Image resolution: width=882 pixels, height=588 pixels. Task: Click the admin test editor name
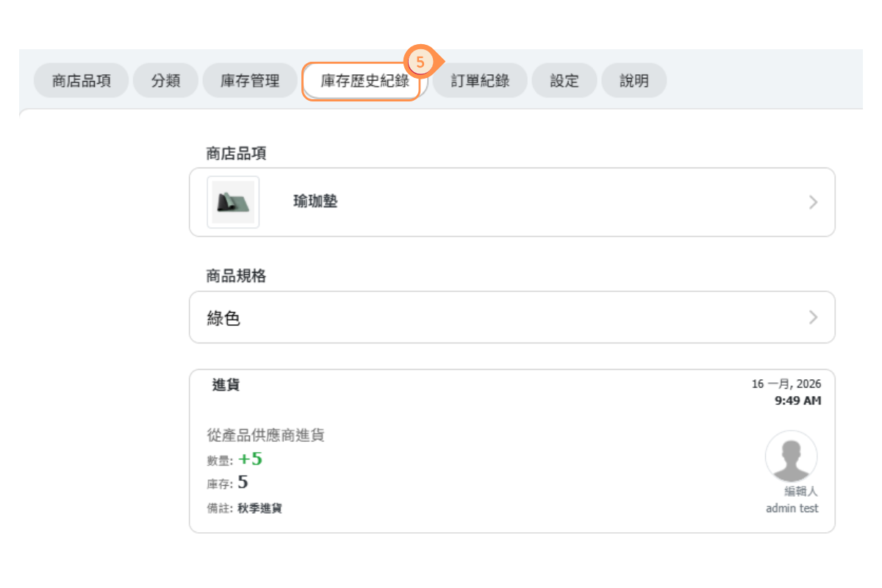click(792, 509)
